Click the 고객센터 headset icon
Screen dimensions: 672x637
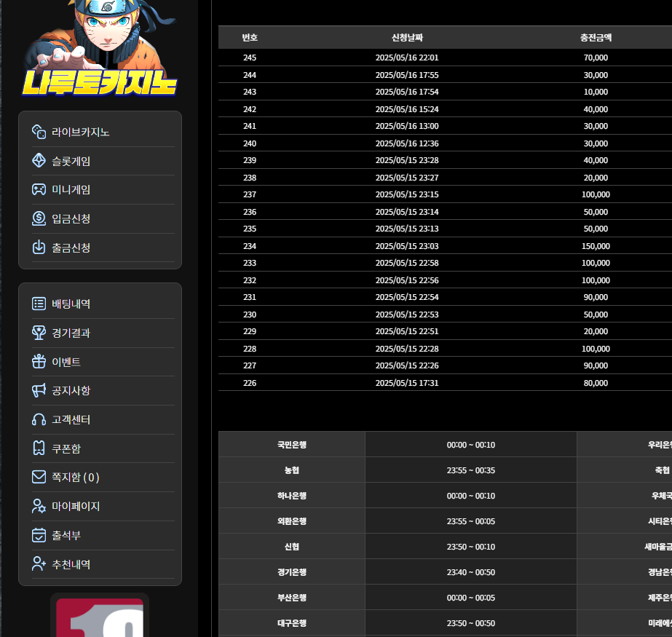click(39, 419)
